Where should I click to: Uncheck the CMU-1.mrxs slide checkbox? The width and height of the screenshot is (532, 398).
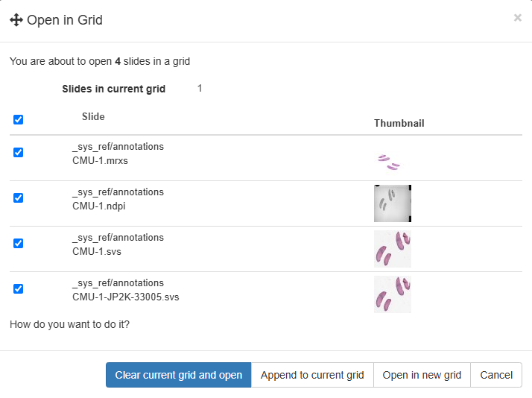(19, 152)
